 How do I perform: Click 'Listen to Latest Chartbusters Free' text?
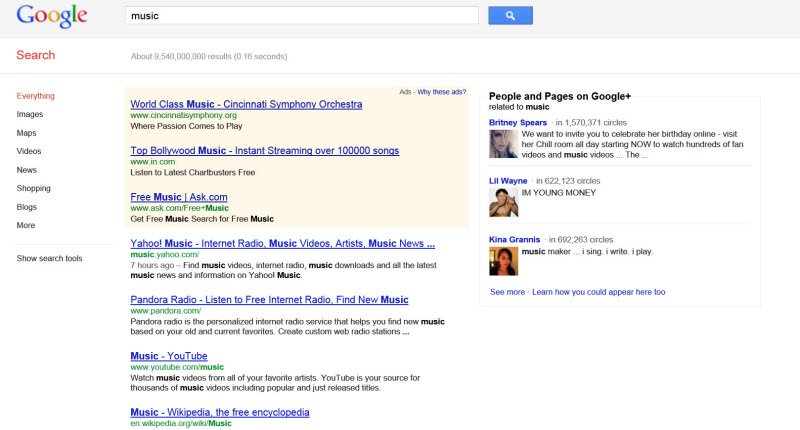tap(192, 172)
